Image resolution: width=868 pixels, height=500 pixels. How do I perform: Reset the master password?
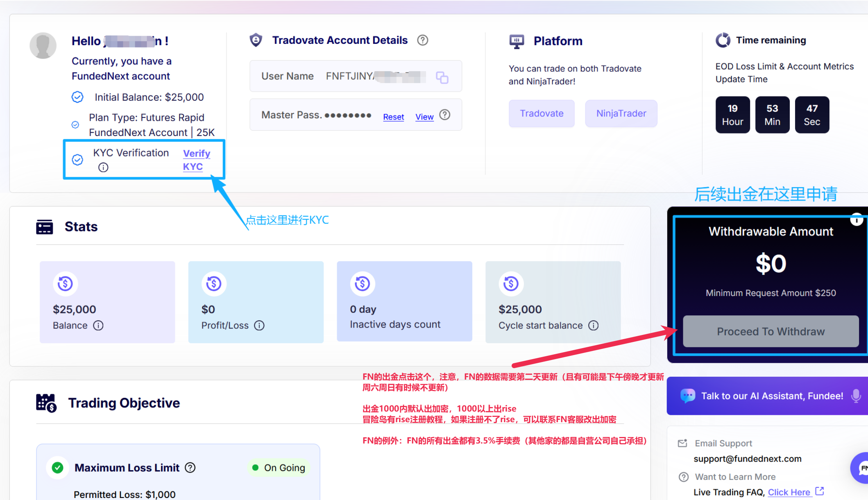tap(394, 117)
